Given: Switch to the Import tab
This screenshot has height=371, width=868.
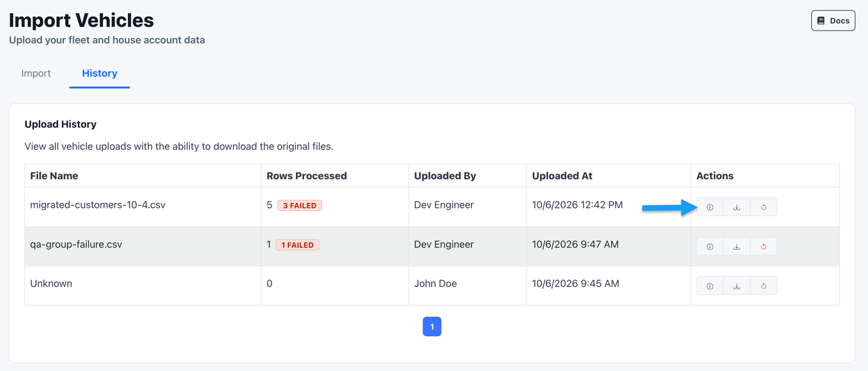Looking at the screenshot, I should pyautogui.click(x=36, y=73).
